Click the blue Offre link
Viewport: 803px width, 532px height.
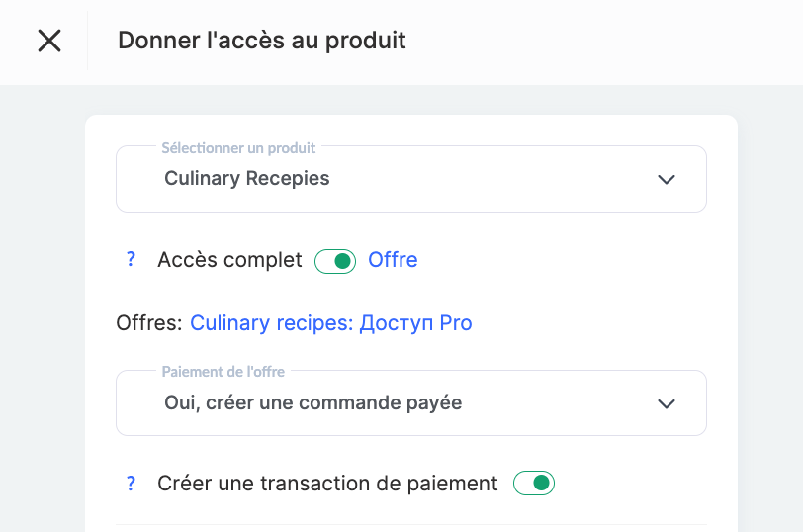click(x=393, y=260)
